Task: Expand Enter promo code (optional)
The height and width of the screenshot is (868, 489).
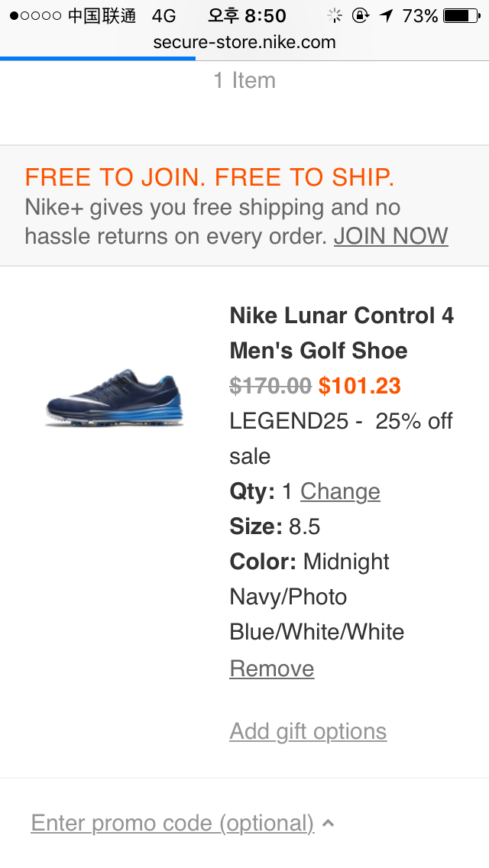Action: coord(173,823)
